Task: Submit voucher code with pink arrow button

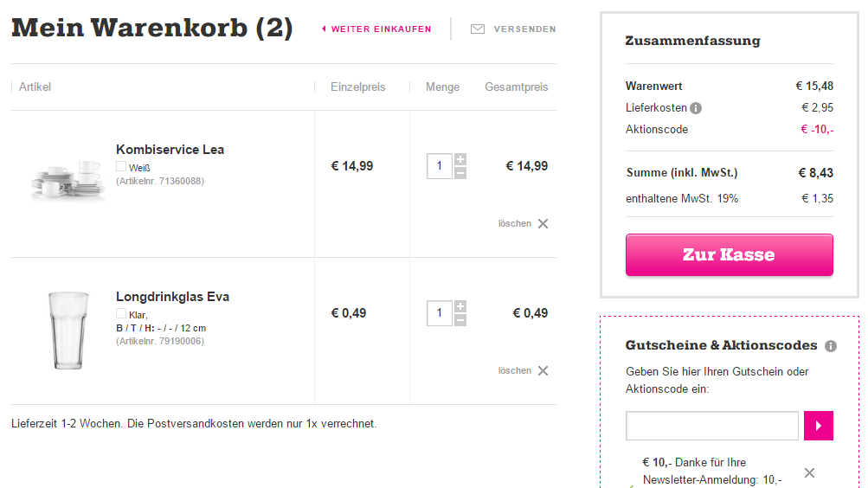Action: click(x=818, y=426)
